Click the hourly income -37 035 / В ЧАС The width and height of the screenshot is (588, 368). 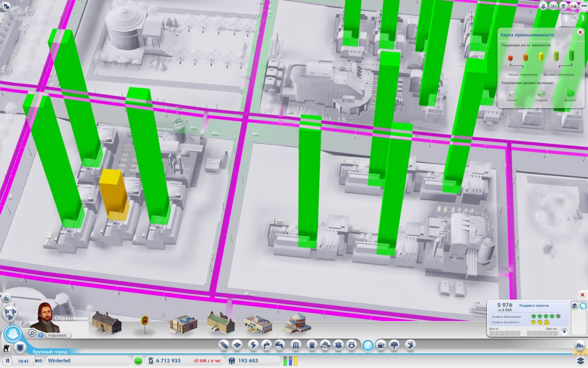click(x=207, y=361)
